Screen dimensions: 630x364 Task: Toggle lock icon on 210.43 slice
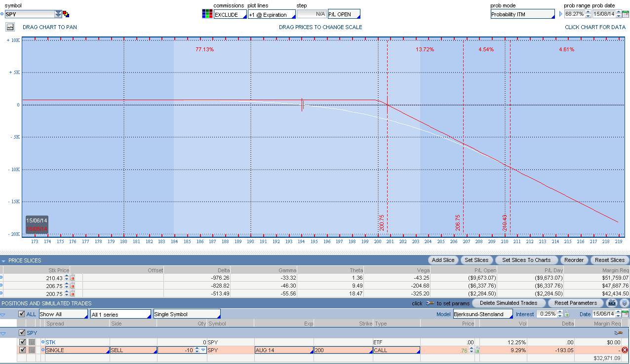[x=73, y=278]
